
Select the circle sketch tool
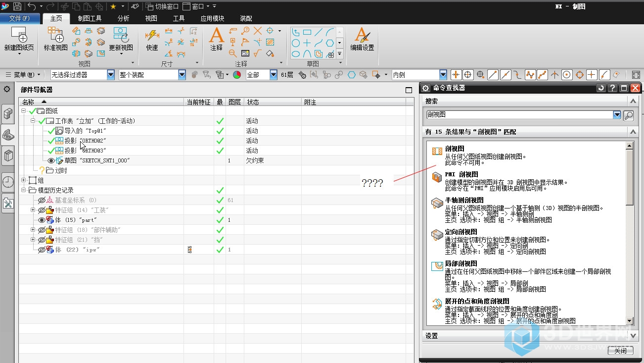(x=295, y=43)
